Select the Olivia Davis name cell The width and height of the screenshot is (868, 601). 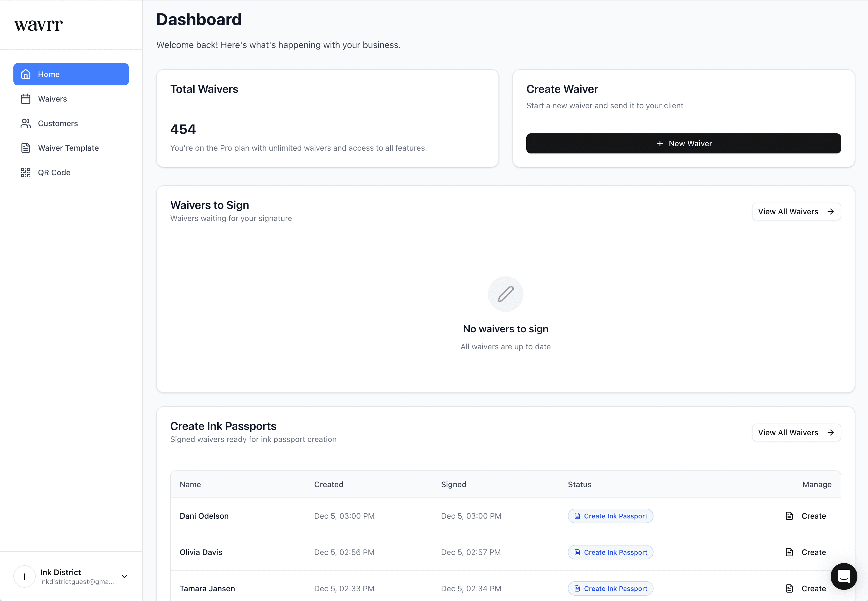201,552
